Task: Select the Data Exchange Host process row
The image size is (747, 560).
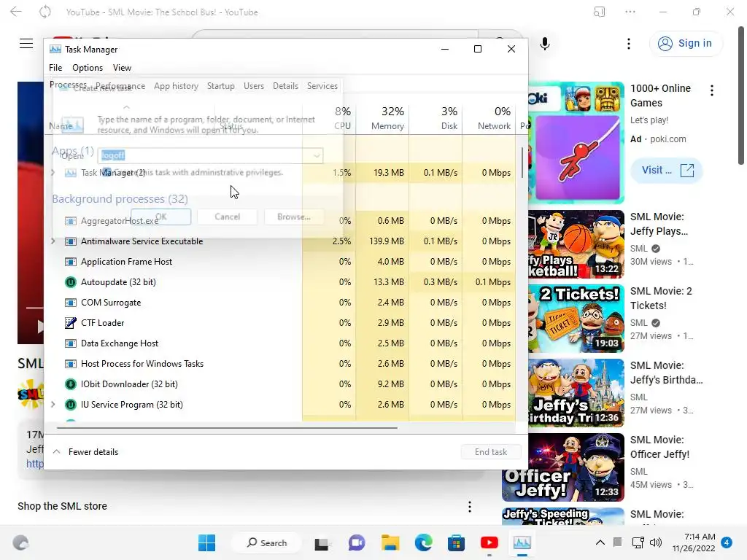Action: pyautogui.click(x=279, y=344)
